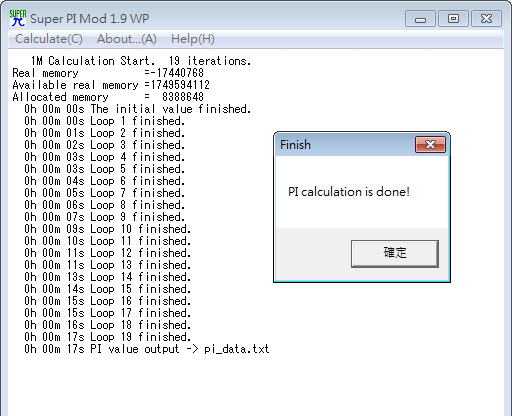This screenshot has width=512, height=416.
Task: Click the 'PI calculation is done!' message
Action: [349, 192]
